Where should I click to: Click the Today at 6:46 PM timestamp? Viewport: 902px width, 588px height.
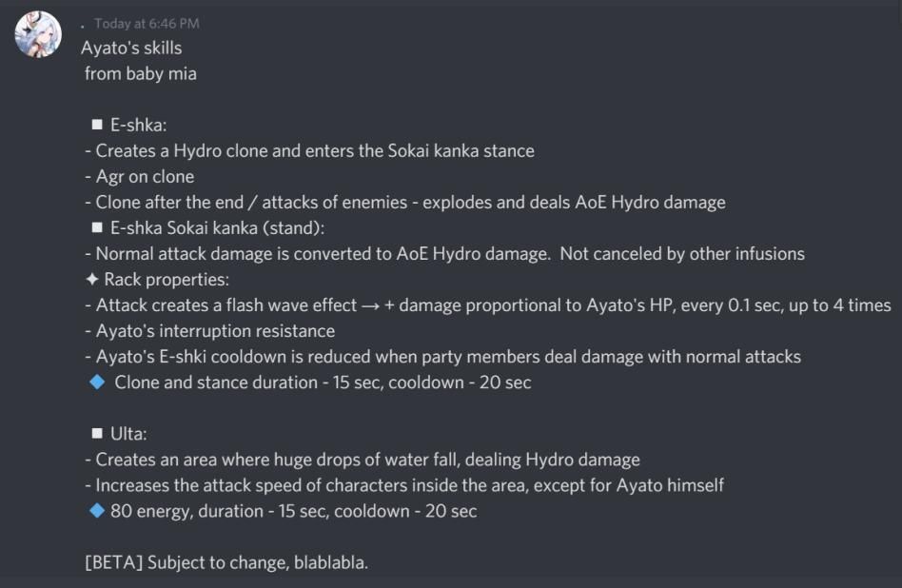click(x=147, y=24)
